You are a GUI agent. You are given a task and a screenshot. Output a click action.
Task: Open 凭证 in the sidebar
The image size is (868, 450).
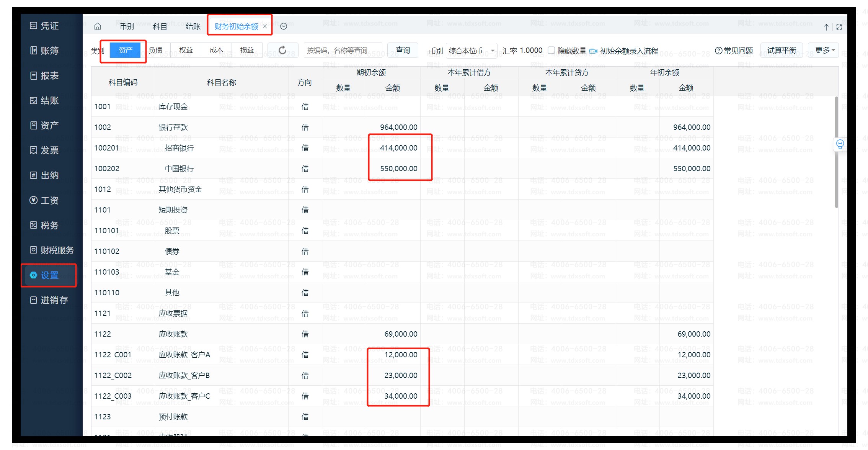click(44, 26)
